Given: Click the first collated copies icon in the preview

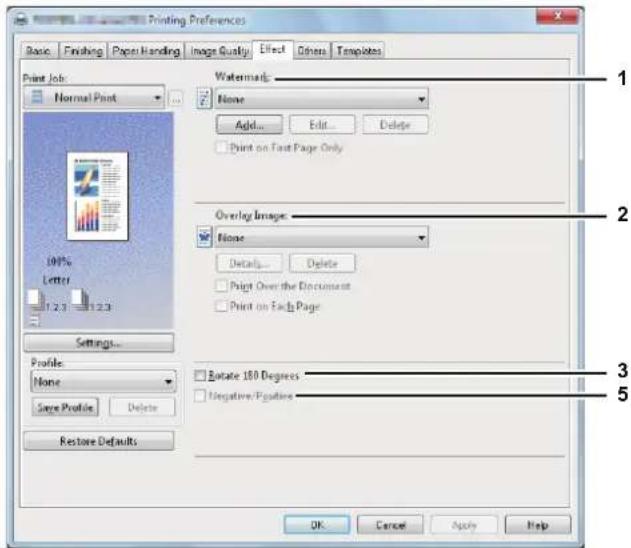Looking at the screenshot, I should pyautogui.click(x=35, y=300).
